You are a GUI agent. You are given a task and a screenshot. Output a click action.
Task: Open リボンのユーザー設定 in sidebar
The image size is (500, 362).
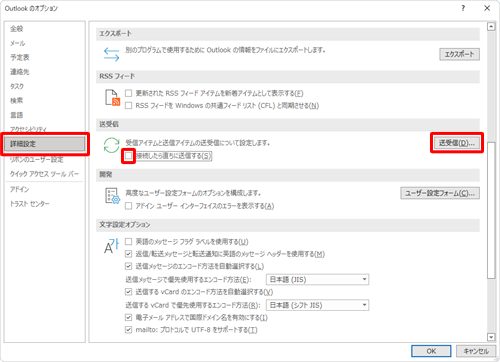point(44,160)
